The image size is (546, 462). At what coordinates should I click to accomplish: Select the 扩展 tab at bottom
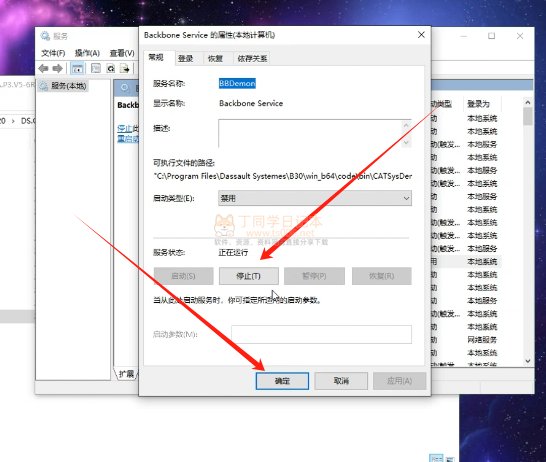(x=126, y=374)
